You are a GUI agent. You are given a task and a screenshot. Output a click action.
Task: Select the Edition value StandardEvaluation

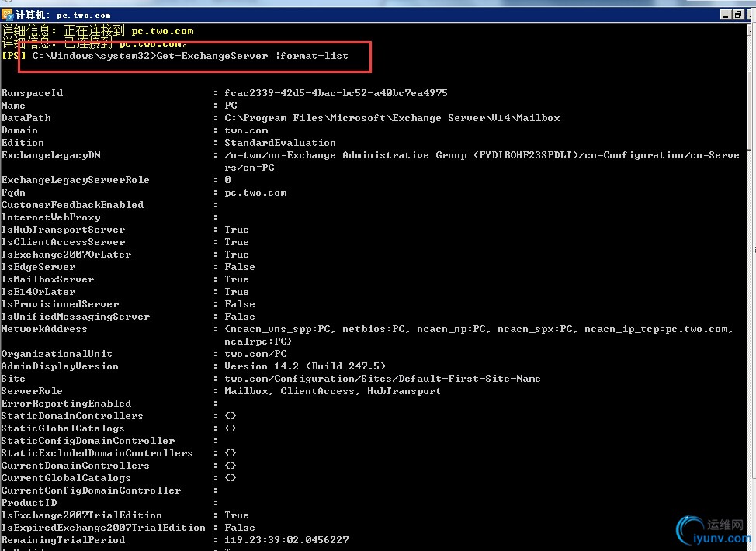(279, 143)
